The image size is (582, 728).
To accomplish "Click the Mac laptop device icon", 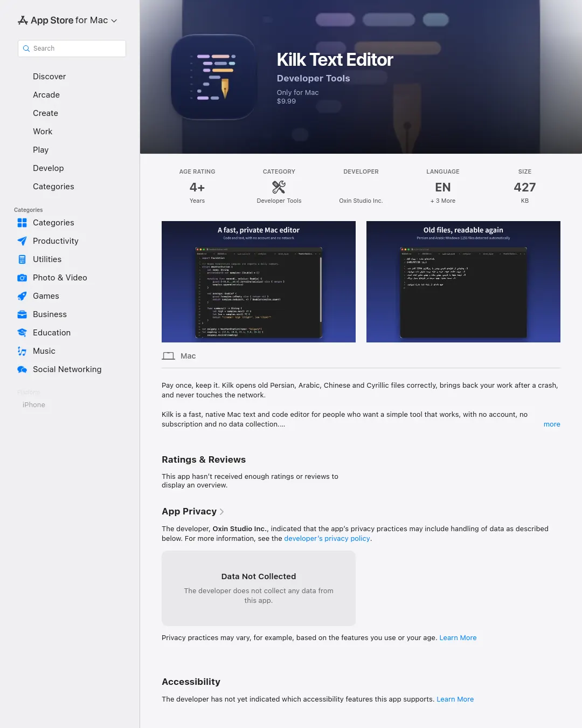I will pos(169,356).
